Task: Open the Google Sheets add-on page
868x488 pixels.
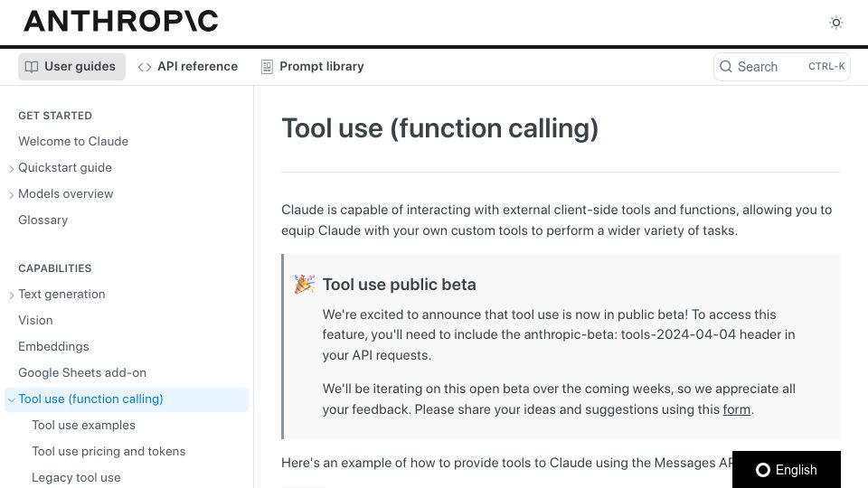Action: coord(82,372)
